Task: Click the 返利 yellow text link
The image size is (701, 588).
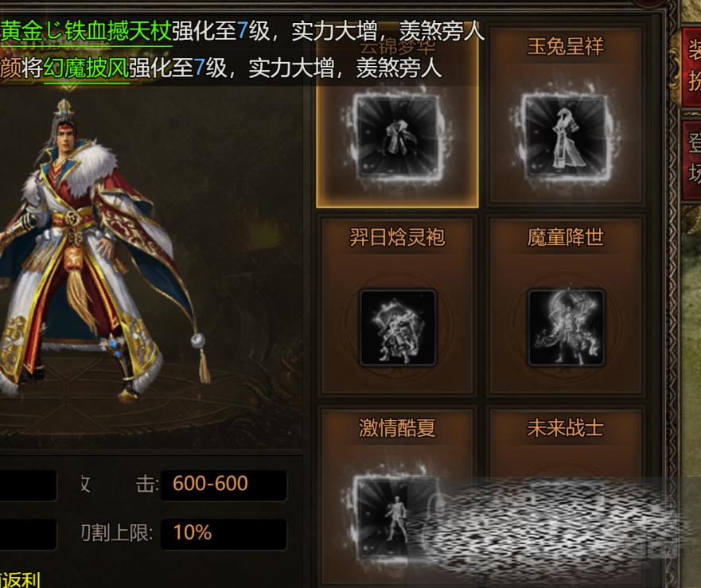Action: [x=20, y=580]
